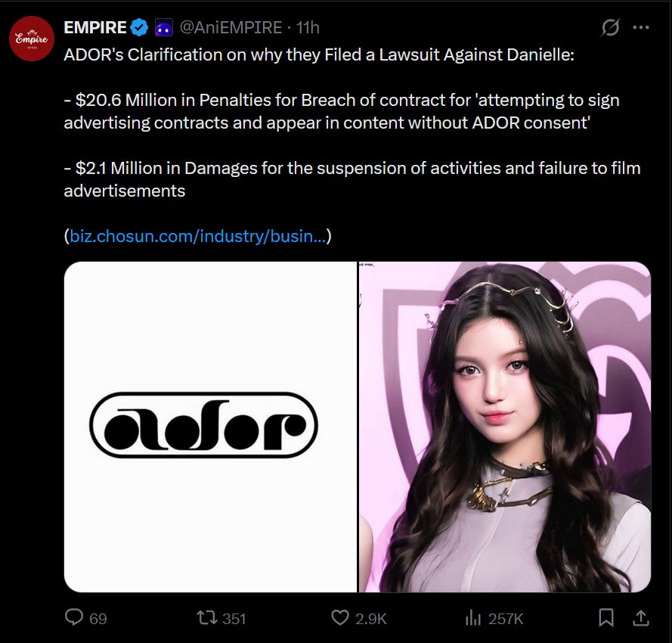This screenshot has height=643, width=672.
Task: Click the repost arrows icon
Action: [x=207, y=618]
